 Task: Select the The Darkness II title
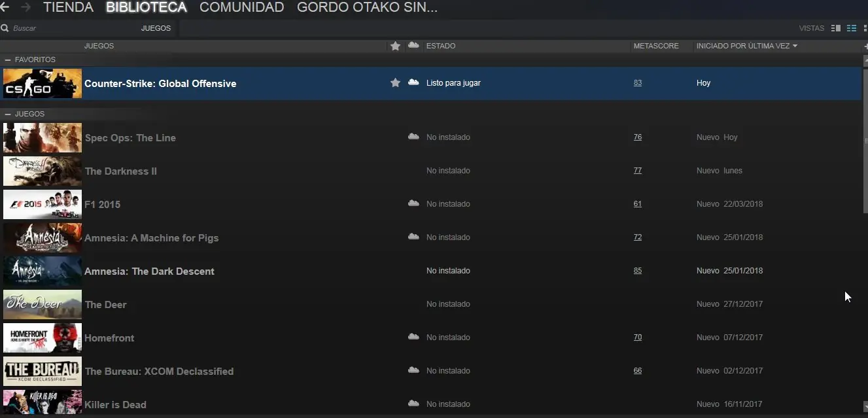coord(121,171)
